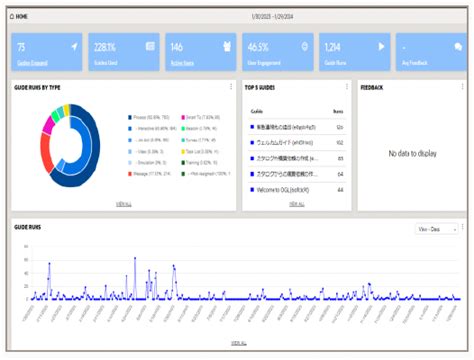Viewport: 474px width, 360px height.
Task: Click the users icon on Active Users card
Action: click(227, 47)
